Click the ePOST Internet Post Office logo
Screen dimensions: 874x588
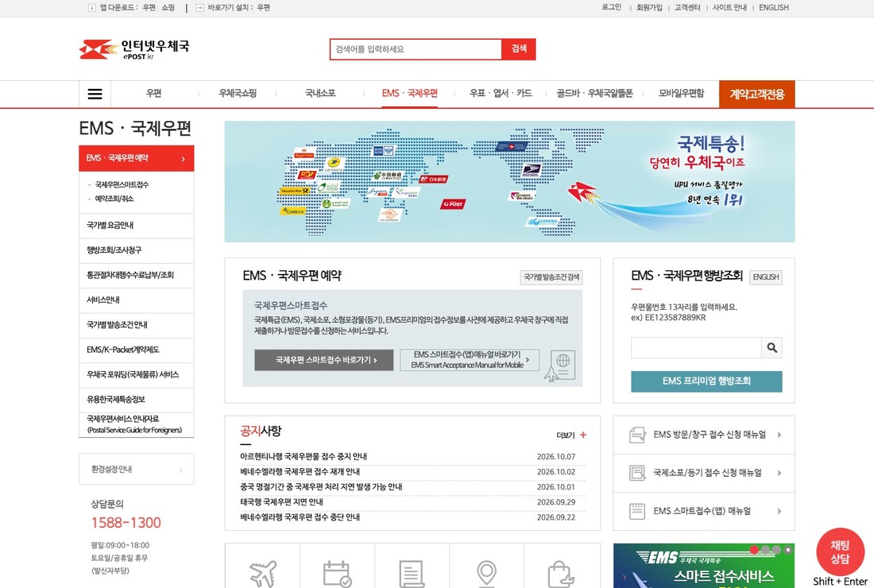coord(134,49)
